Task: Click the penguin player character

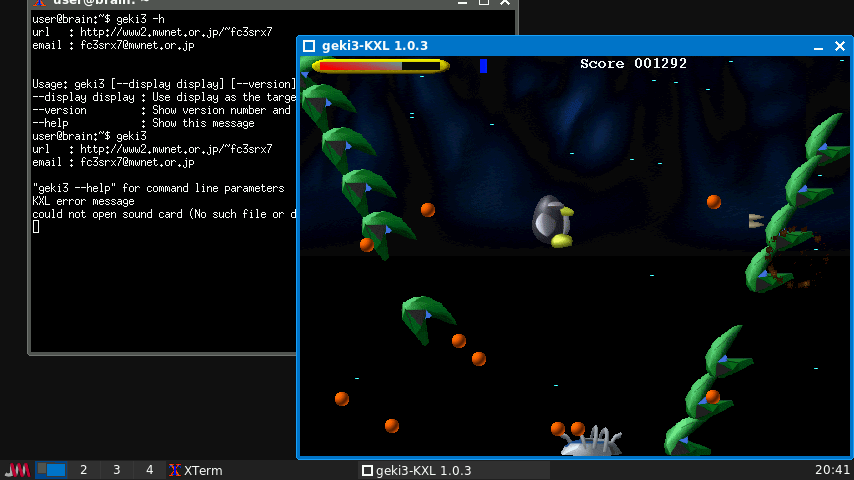Action: pyautogui.click(x=551, y=220)
